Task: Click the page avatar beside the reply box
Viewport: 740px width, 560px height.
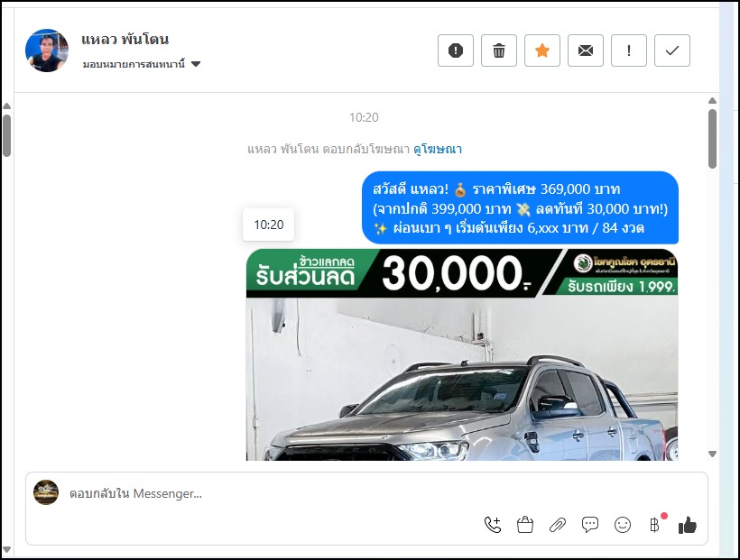Action: 46,492
